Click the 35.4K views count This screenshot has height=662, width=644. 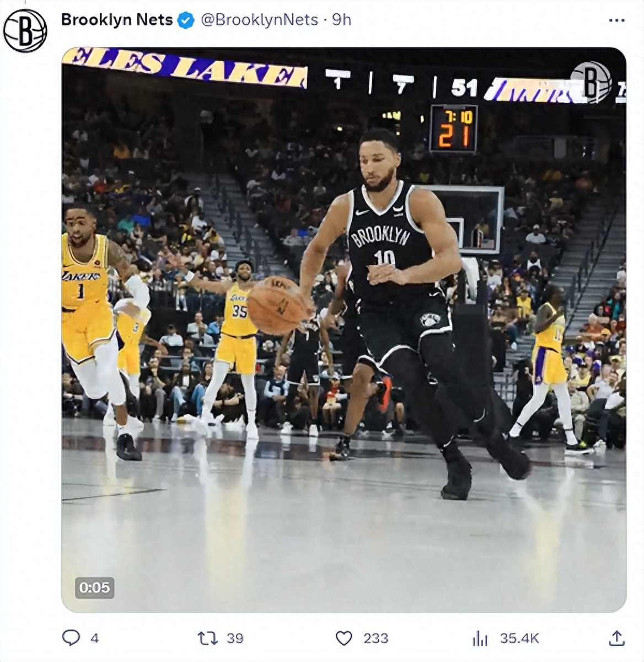point(519,638)
